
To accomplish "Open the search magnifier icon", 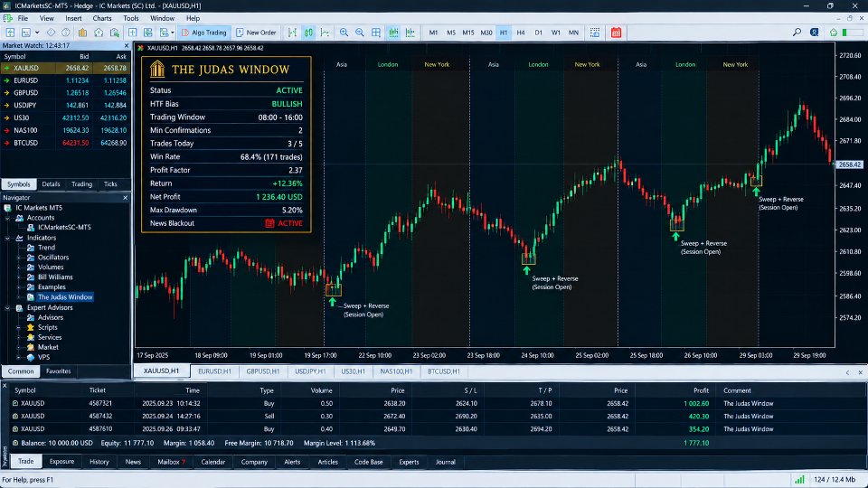I will point(797,33).
